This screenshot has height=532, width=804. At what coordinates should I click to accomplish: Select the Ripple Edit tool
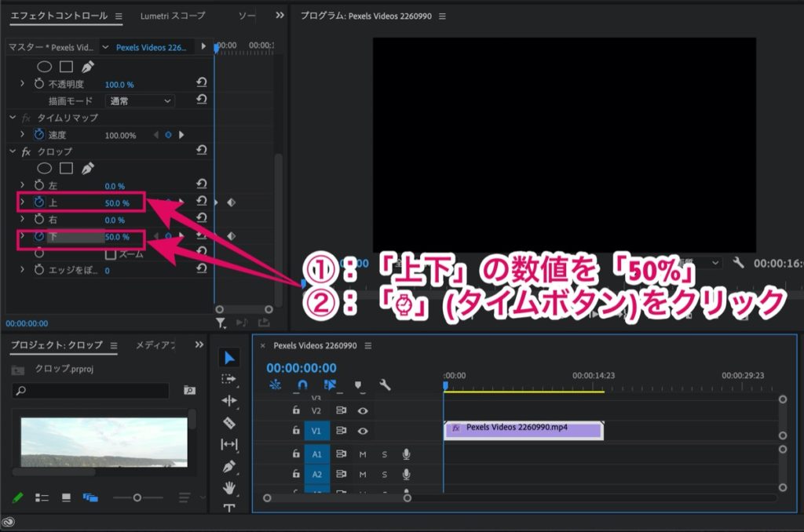pos(229,400)
